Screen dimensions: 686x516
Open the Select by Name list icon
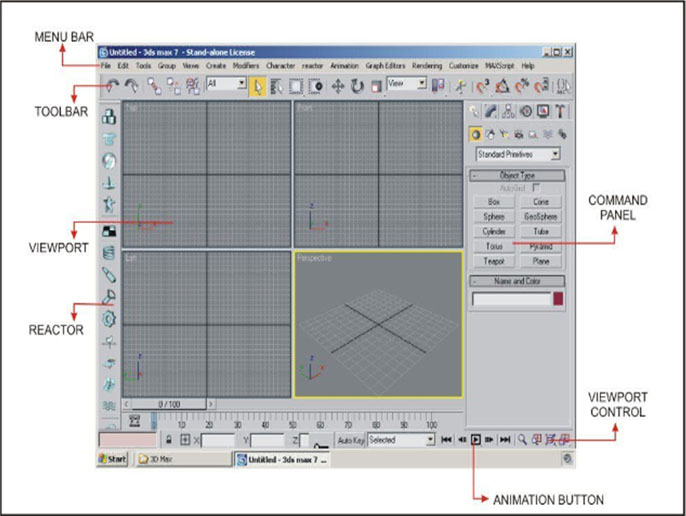pyautogui.click(x=276, y=86)
